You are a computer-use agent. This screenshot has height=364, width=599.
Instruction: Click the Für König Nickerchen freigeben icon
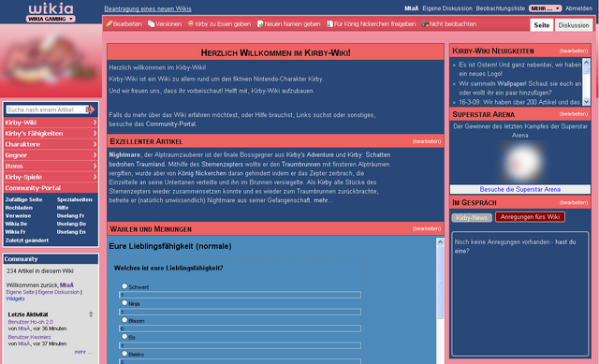329,23
